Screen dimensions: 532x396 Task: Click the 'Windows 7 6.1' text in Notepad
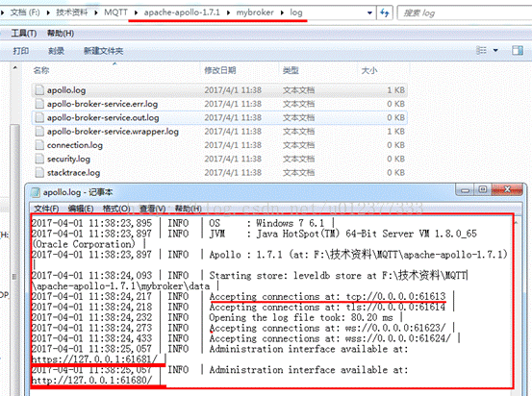click(x=291, y=223)
